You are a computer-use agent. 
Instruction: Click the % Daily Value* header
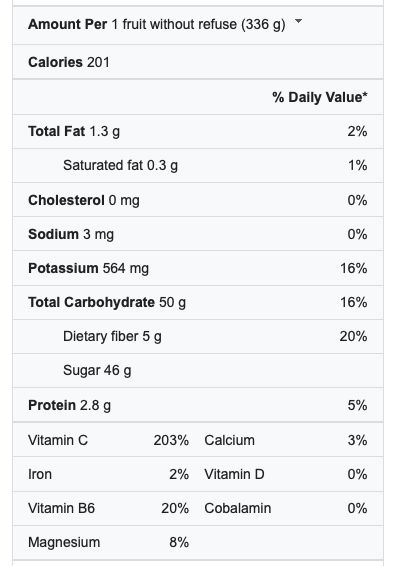click(x=320, y=97)
